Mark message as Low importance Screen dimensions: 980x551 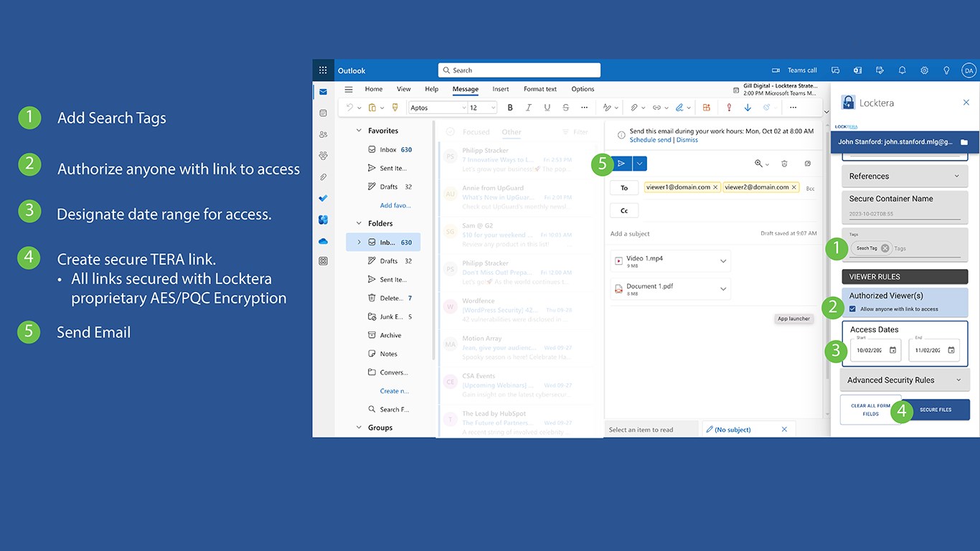coord(748,108)
